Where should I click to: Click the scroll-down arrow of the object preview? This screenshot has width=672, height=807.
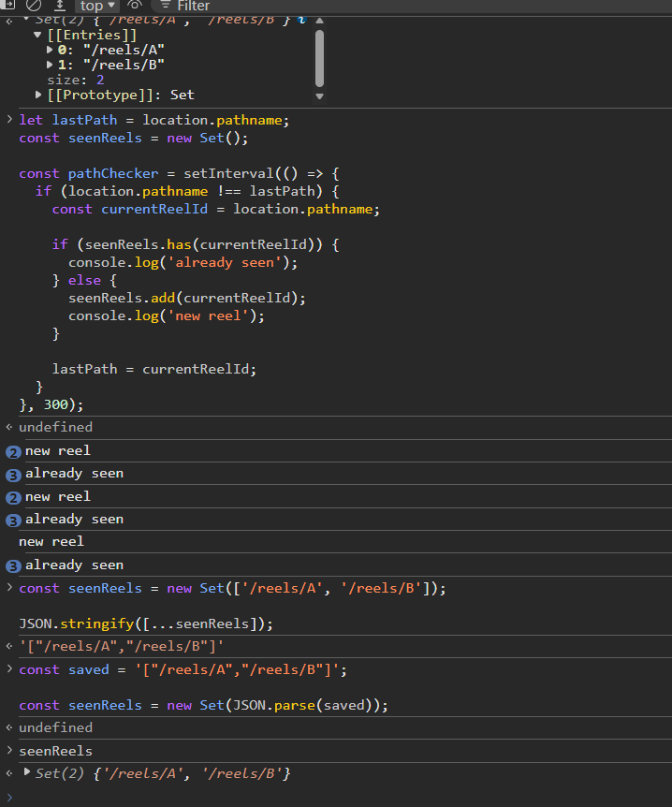click(319, 96)
